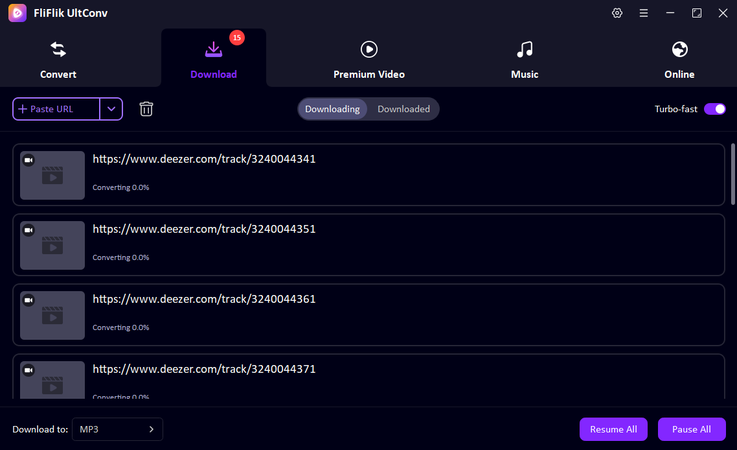Click video camera icon on track 3240044341
The image size is (737, 450).
coord(29,160)
